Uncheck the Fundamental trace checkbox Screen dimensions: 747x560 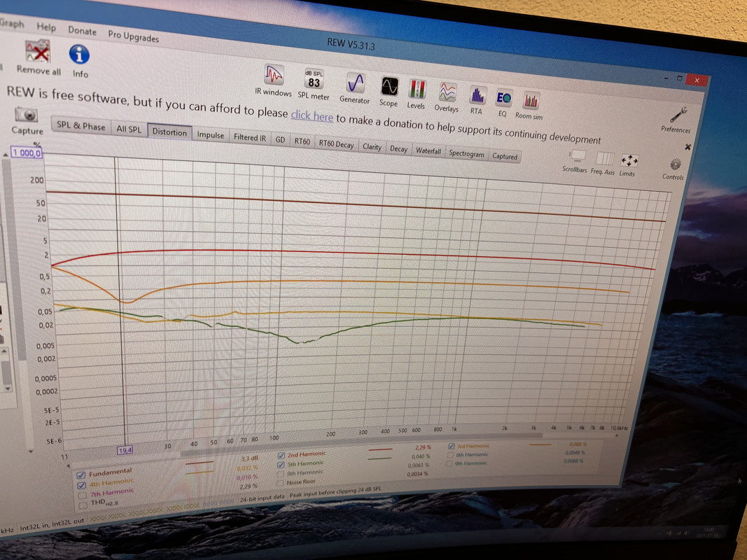[81, 475]
